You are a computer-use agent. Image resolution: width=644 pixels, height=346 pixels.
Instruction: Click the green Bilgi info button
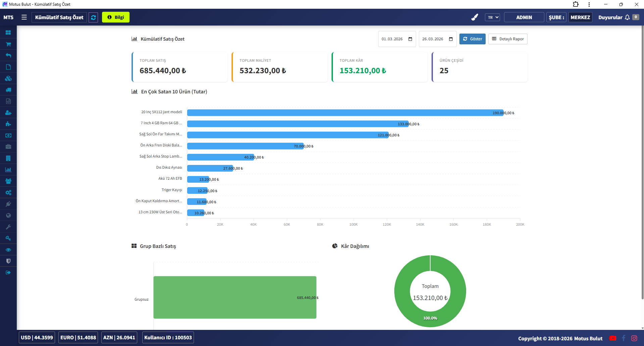coord(116,17)
